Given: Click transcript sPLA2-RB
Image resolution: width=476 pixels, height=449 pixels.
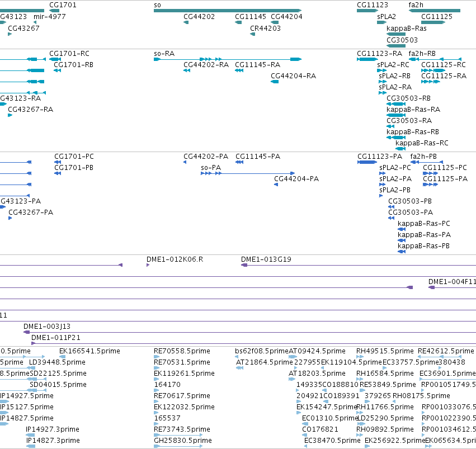Looking at the screenshot, I should pyautogui.click(x=395, y=76).
